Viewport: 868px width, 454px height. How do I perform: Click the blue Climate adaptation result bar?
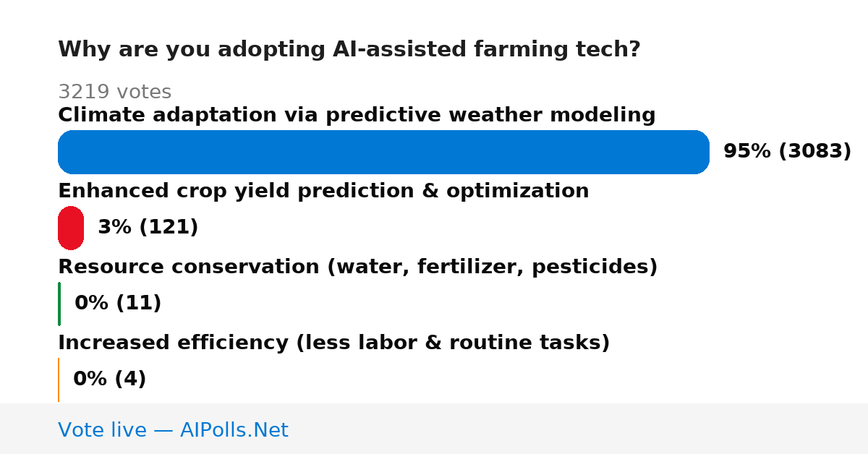coord(383,152)
